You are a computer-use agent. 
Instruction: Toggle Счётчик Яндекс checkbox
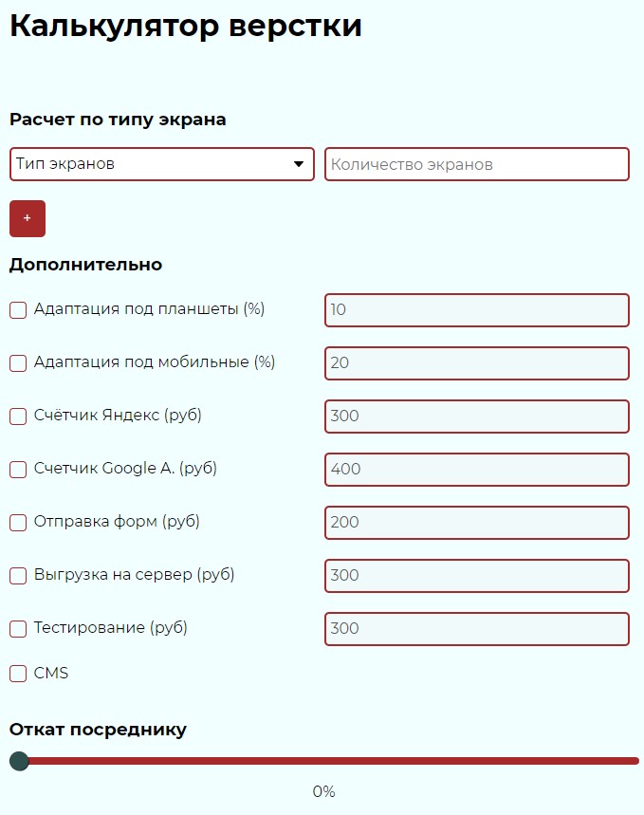point(18,416)
